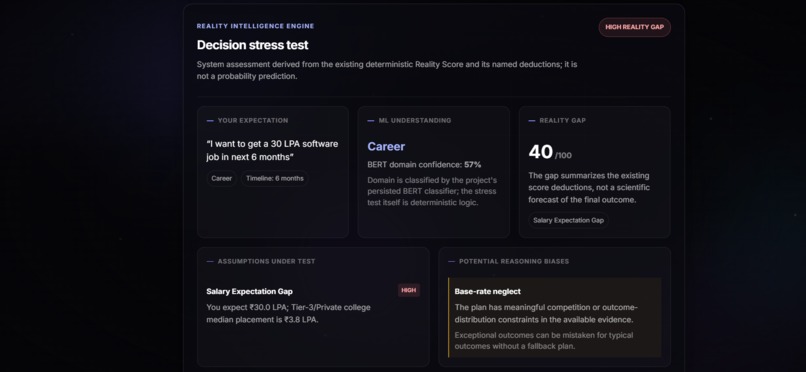Click the exceptional outcomes fallback plan note
This screenshot has height=372, width=806.
pos(544,341)
